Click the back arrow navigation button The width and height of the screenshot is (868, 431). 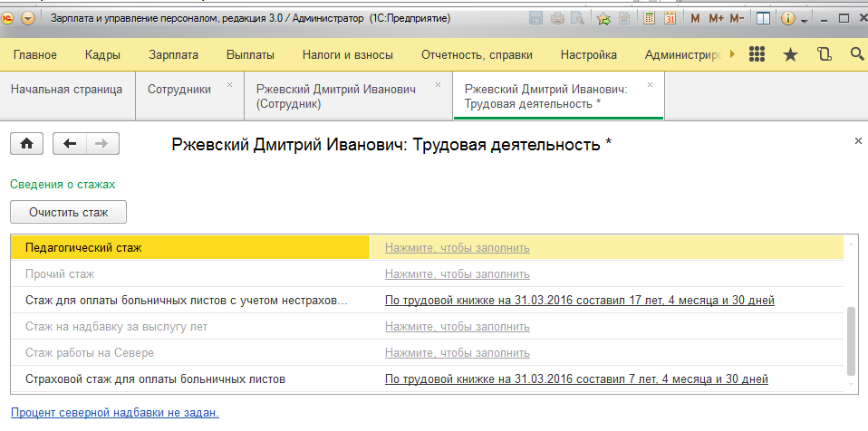tap(70, 143)
